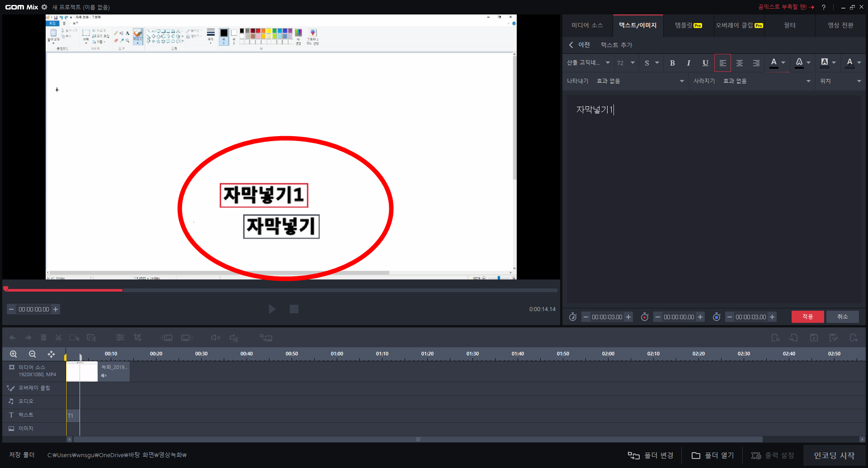The height and width of the screenshot is (468, 868).
Task: Open the S text style dropdown
Action: tap(651, 63)
